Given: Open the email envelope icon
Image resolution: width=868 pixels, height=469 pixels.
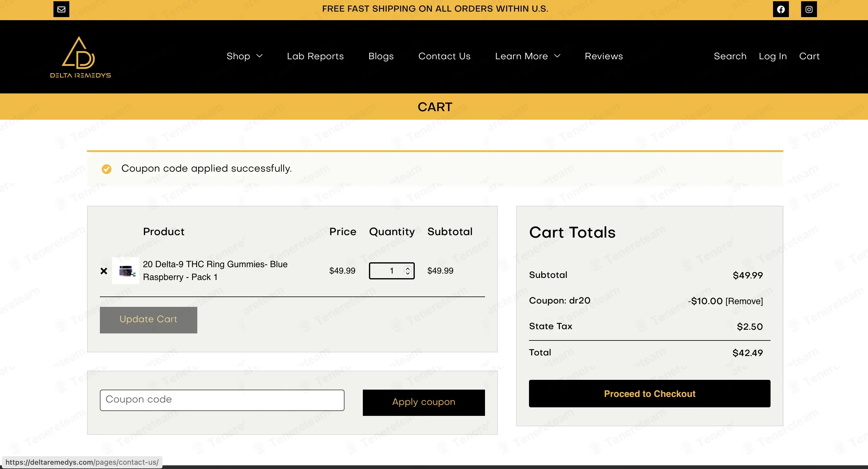Looking at the screenshot, I should coord(61,9).
